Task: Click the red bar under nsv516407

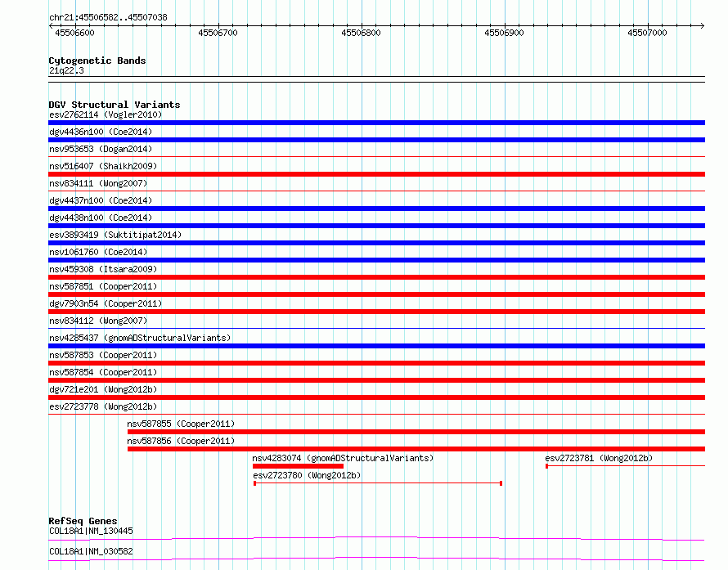Action: tap(376, 174)
